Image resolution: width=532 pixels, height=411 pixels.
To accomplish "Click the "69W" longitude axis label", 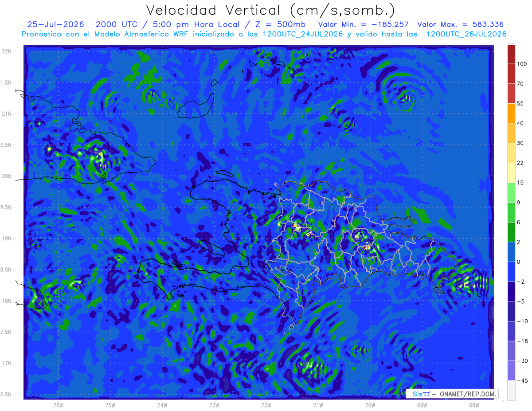I will click(422, 405).
